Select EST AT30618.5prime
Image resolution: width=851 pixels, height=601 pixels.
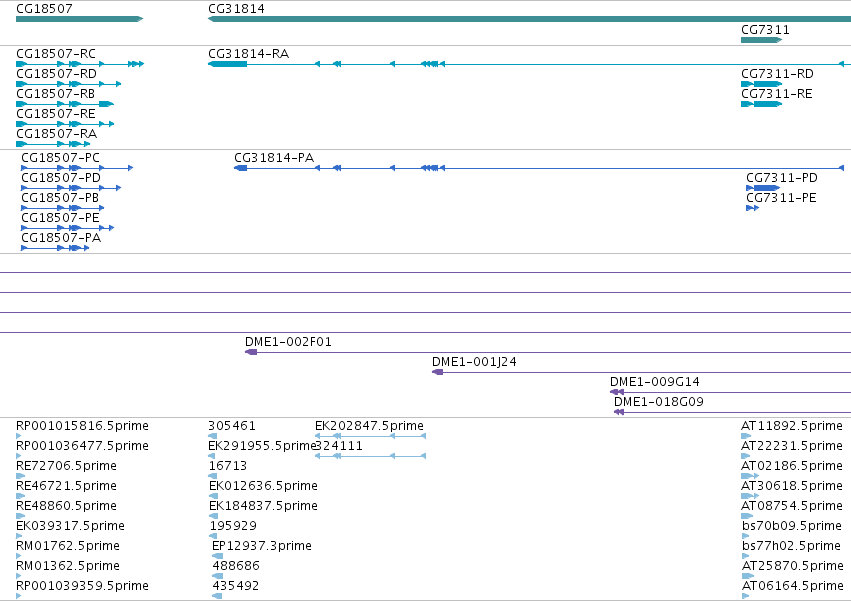click(792, 486)
